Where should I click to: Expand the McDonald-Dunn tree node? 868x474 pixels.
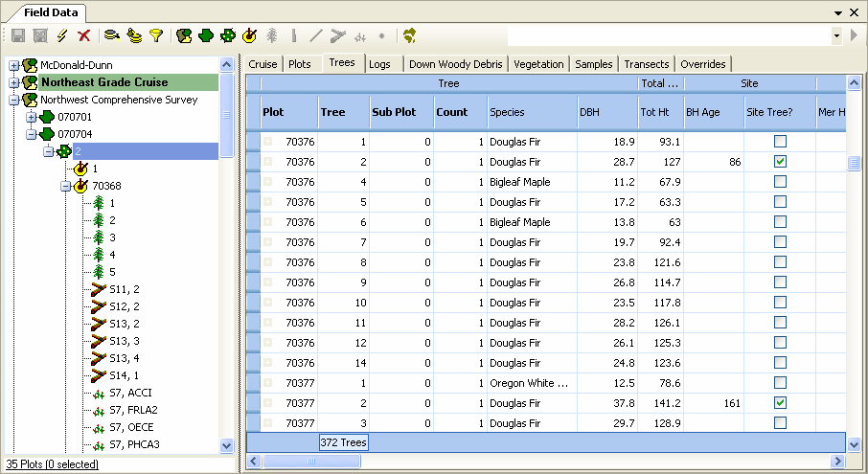point(13,66)
